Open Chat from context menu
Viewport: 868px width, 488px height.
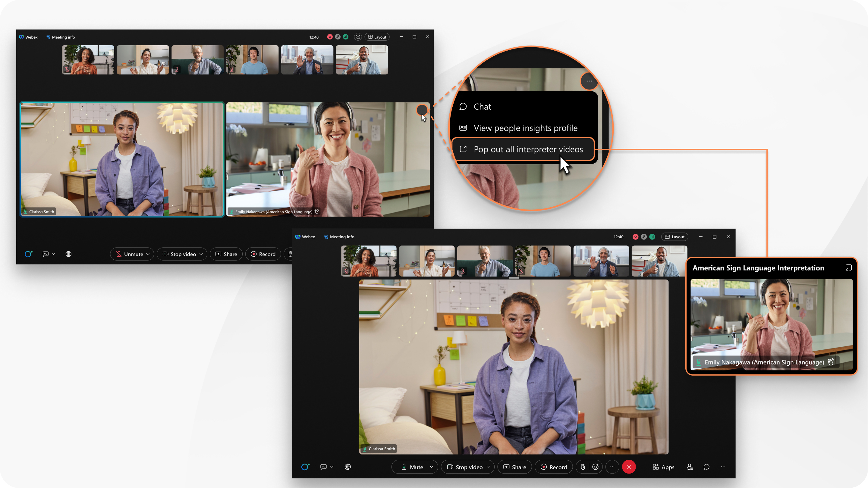pyautogui.click(x=482, y=106)
